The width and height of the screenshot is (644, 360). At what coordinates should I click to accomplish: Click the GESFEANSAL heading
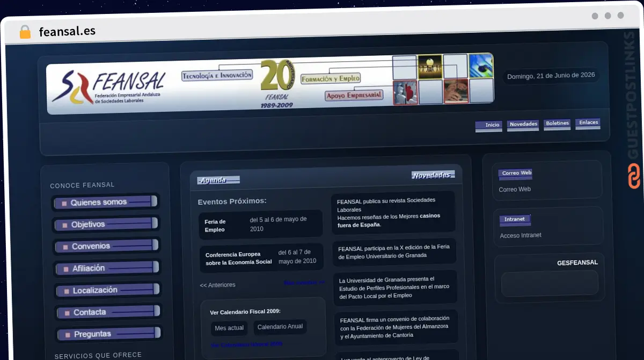pyautogui.click(x=577, y=263)
